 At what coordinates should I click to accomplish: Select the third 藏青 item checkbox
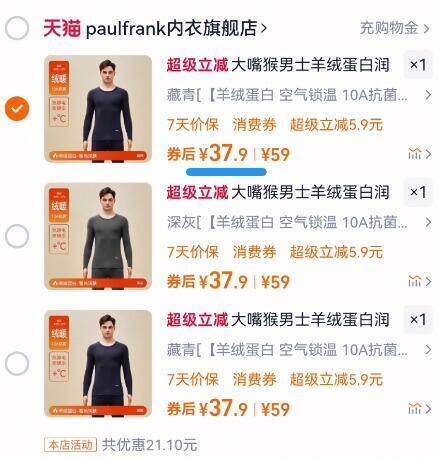pos(17,363)
